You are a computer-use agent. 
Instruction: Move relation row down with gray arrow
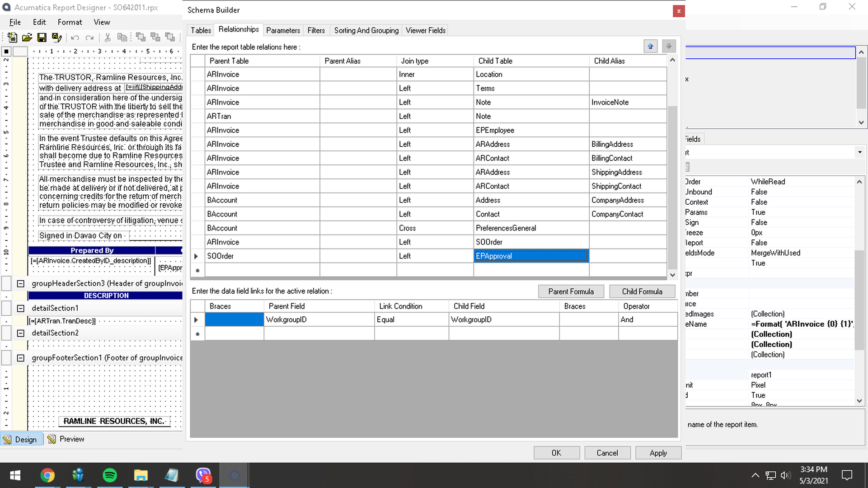(669, 47)
